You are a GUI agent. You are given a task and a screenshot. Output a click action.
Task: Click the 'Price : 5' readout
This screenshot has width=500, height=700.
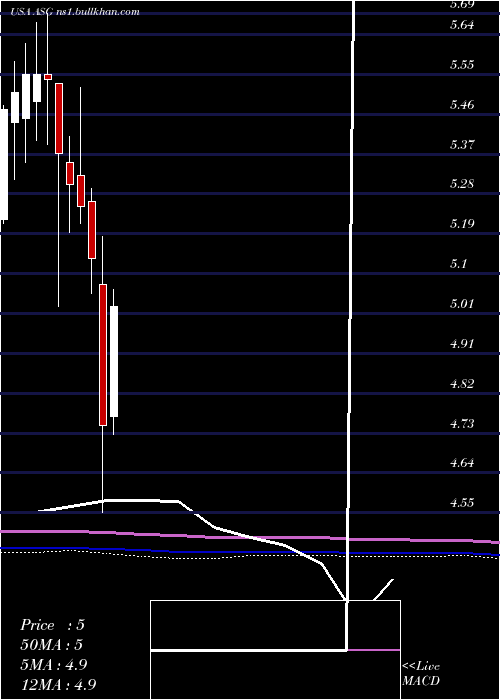(52, 625)
